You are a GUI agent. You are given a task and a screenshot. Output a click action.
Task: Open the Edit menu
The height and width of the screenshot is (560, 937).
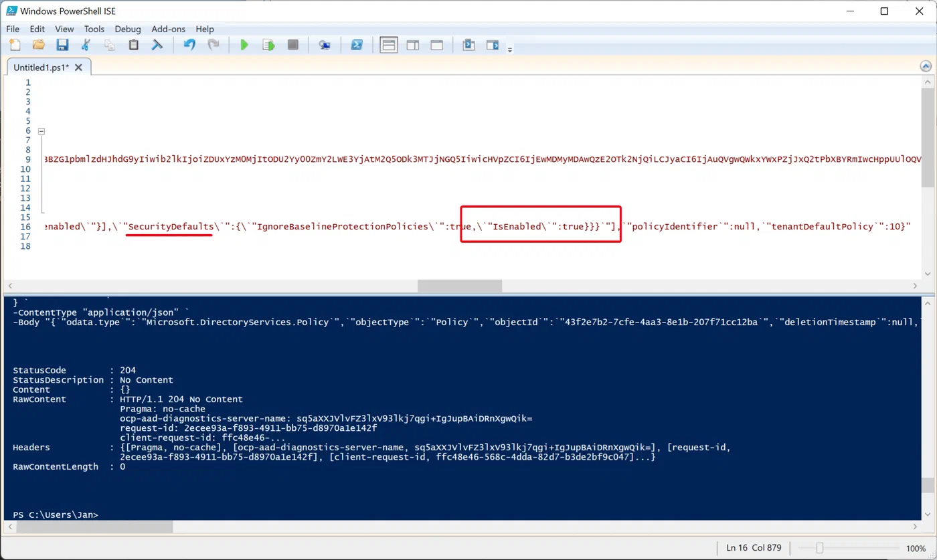(x=37, y=29)
